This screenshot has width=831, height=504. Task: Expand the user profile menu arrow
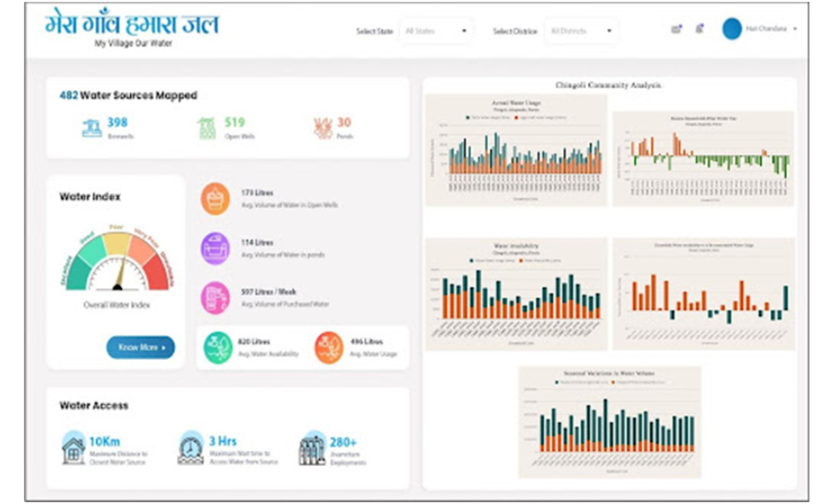(x=796, y=29)
